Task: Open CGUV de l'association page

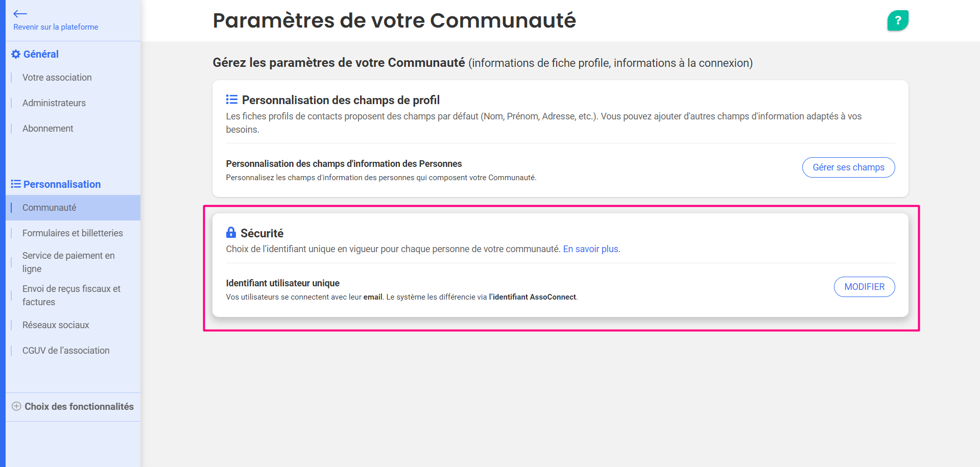Action: tap(66, 351)
